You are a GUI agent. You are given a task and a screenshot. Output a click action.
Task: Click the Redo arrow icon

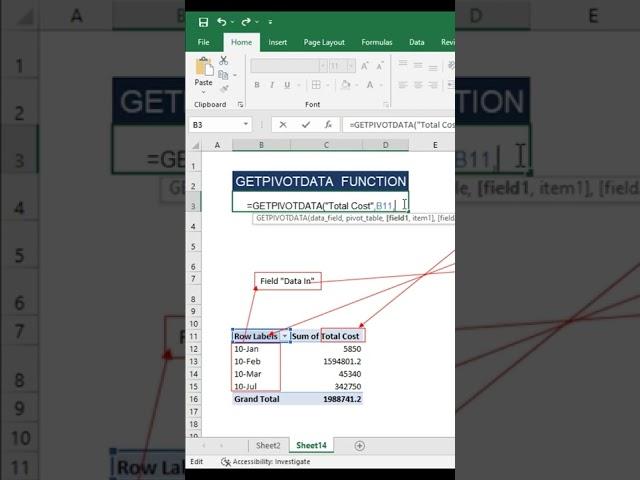click(x=246, y=22)
